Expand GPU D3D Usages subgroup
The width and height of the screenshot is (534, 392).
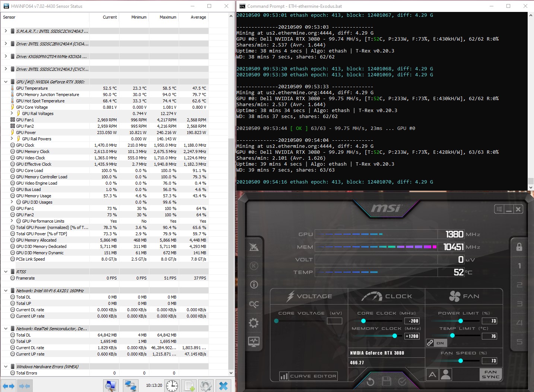pyautogui.click(x=12, y=202)
